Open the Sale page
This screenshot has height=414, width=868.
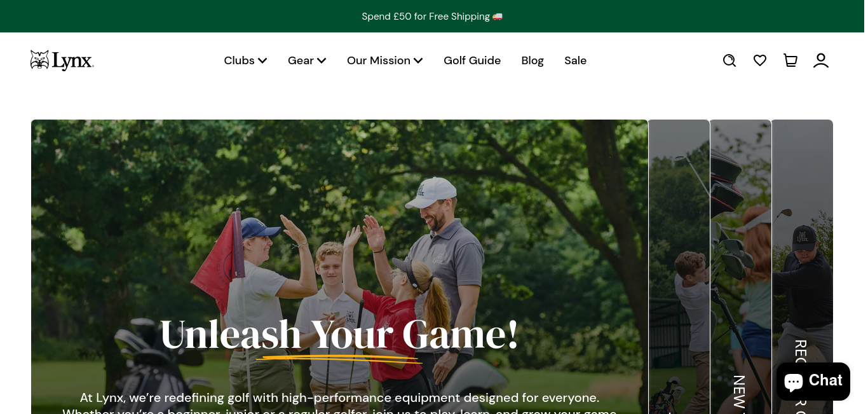tap(575, 60)
